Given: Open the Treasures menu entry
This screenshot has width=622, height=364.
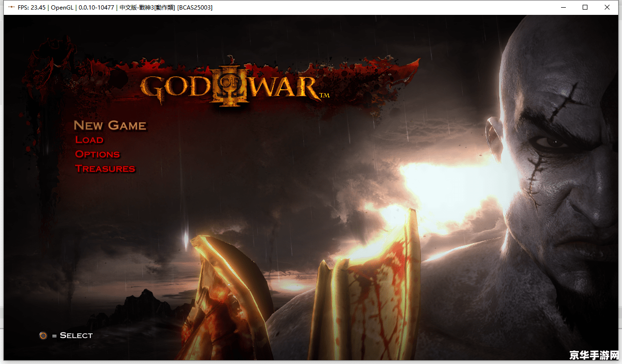Looking at the screenshot, I should point(105,168).
